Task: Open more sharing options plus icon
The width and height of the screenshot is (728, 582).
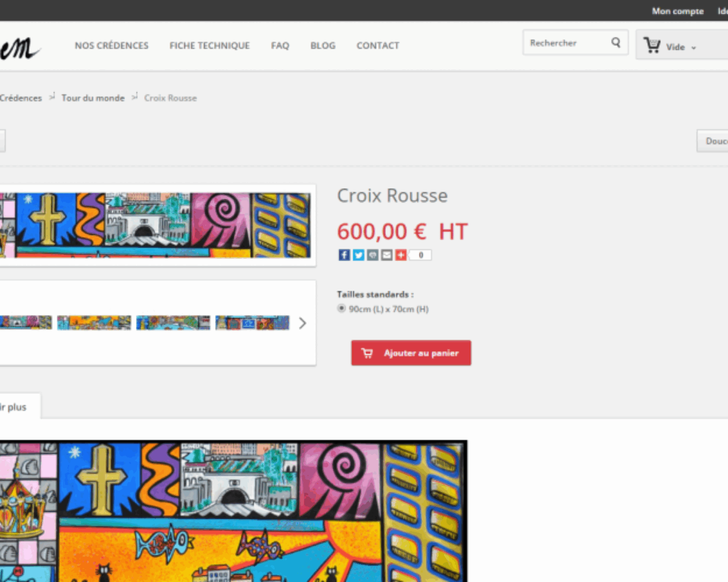Action: (x=400, y=255)
